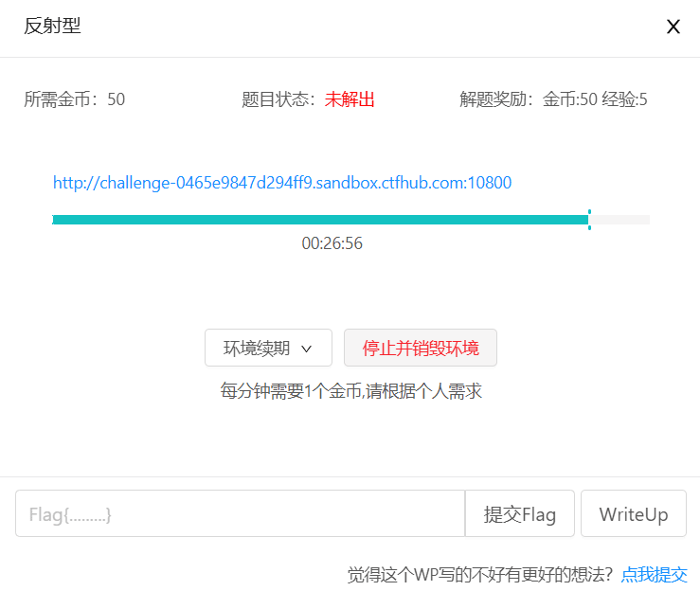
Task: Click the end marker of the progress bar
Action: pyautogui.click(x=589, y=220)
